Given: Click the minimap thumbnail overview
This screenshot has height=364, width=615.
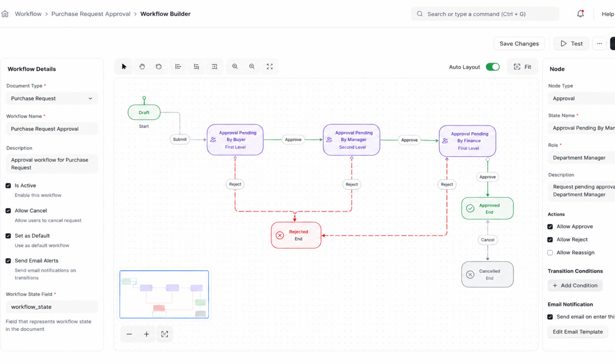Looking at the screenshot, I should pos(164,295).
